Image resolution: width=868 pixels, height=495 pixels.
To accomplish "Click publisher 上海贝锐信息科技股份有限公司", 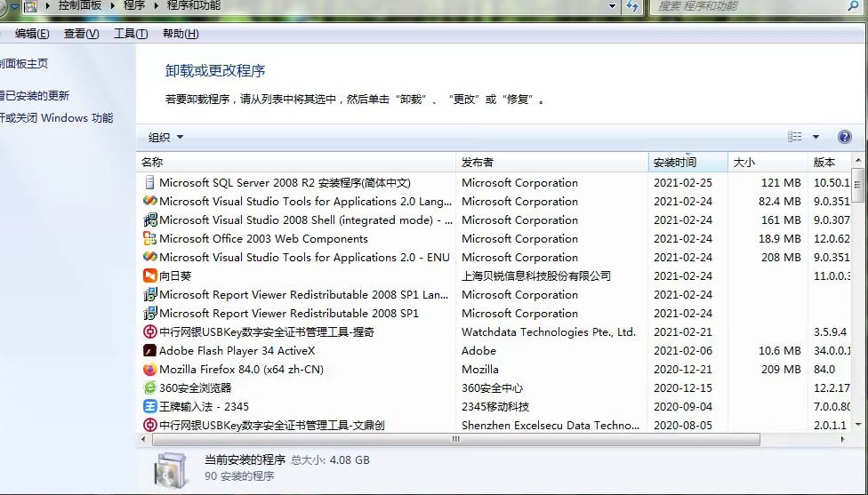I will [536, 275].
